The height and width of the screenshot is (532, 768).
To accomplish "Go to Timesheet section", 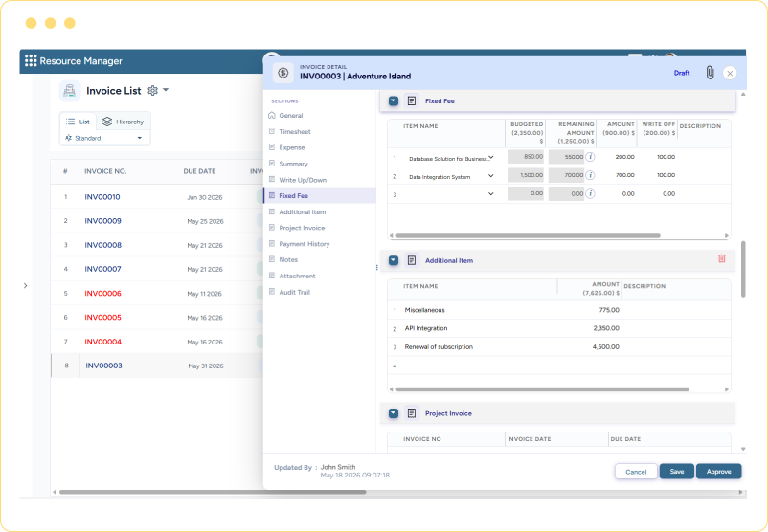I will (x=295, y=132).
